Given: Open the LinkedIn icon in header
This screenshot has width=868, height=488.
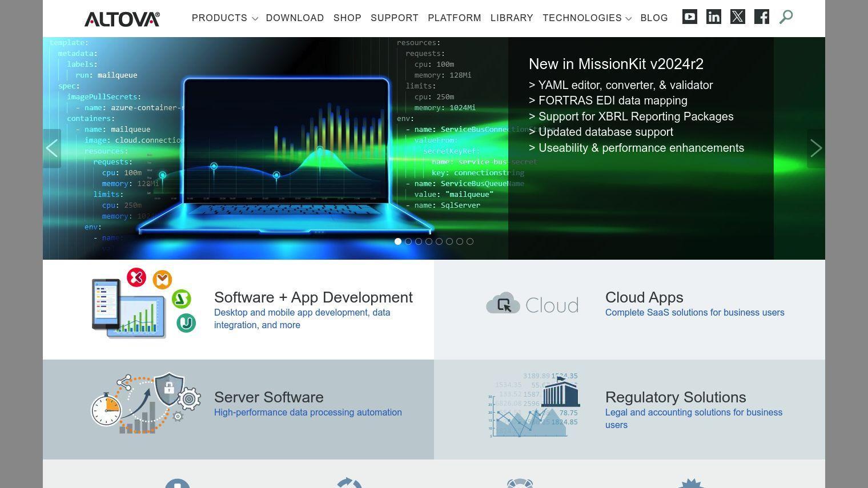Looking at the screenshot, I should (x=714, y=17).
